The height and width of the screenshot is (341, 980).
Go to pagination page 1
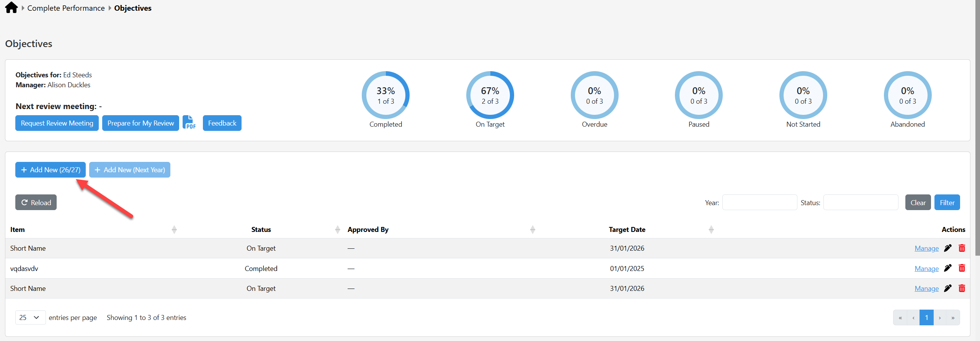click(926, 317)
